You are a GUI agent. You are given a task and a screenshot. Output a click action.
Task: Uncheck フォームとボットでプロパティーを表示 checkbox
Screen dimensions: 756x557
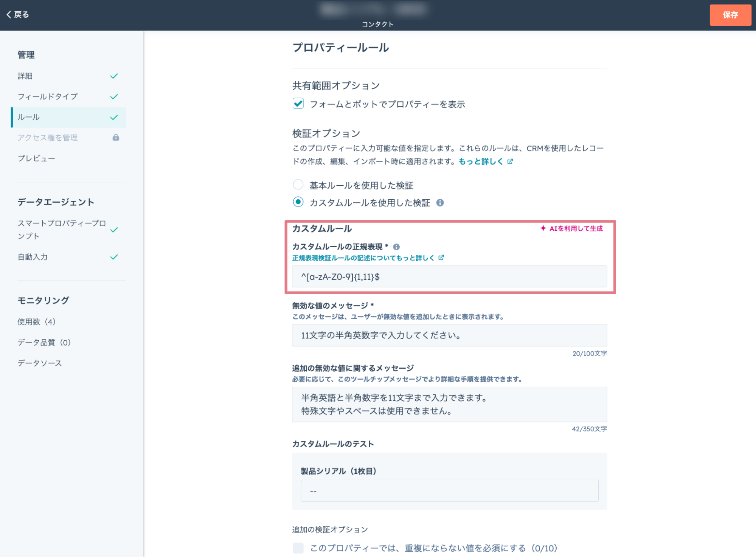(x=298, y=104)
